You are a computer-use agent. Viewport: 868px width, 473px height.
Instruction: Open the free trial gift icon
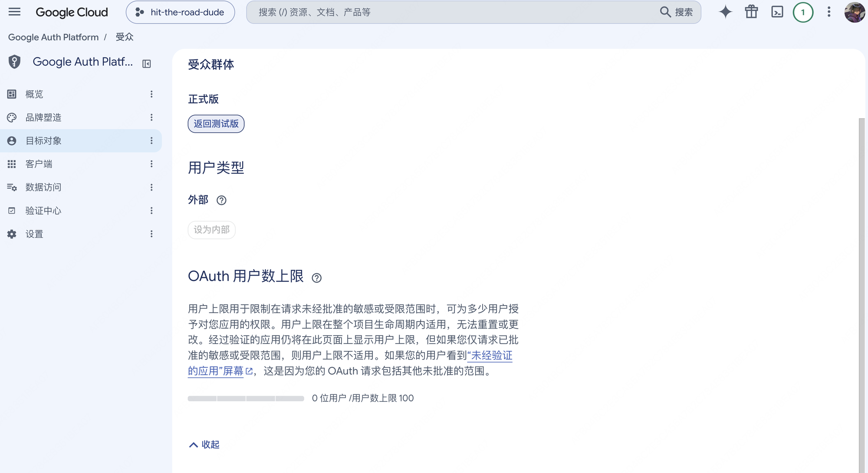[x=751, y=12]
